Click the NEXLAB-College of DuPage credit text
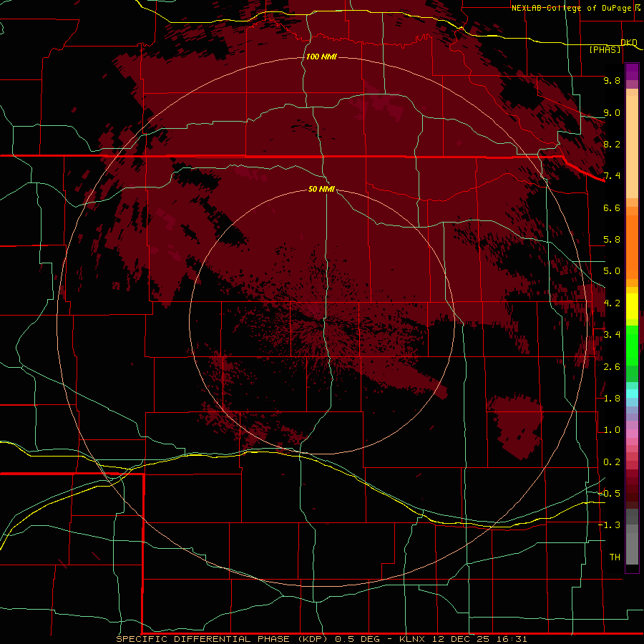644x644 pixels. click(571, 8)
